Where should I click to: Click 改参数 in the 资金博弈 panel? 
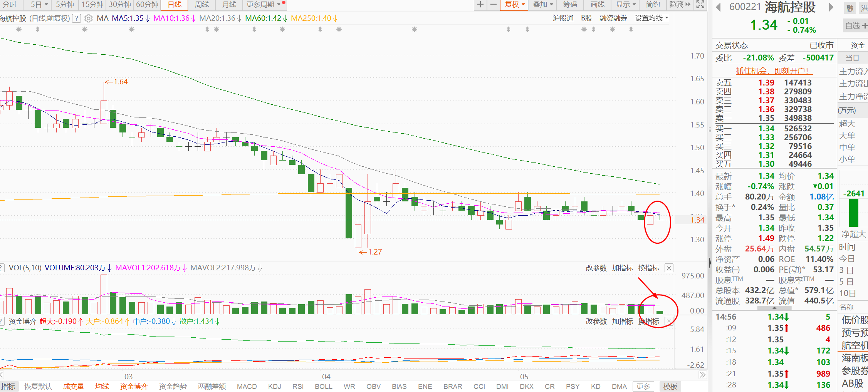point(596,322)
